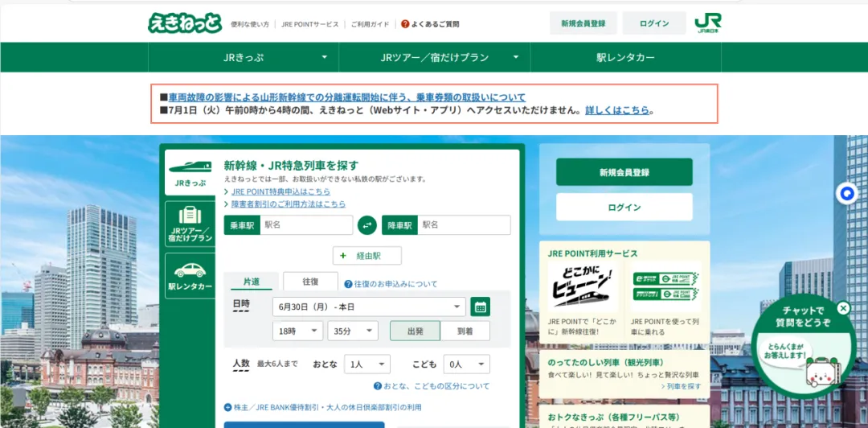Click the 往復のお申込みについて link
868x428 pixels.
[x=395, y=284]
